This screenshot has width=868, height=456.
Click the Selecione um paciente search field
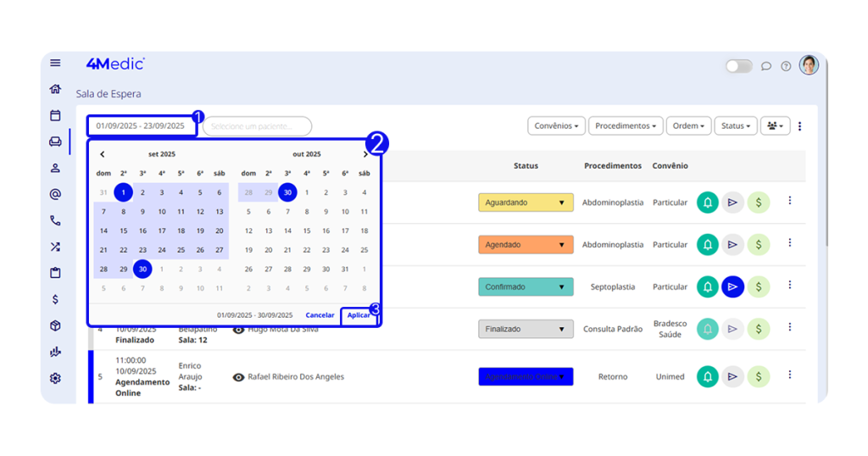tap(257, 126)
